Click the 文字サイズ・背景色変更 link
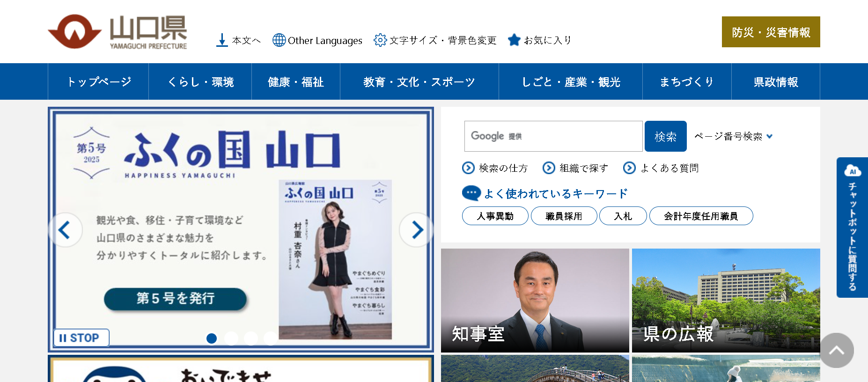This screenshot has height=382, width=868. click(x=443, y=40)
